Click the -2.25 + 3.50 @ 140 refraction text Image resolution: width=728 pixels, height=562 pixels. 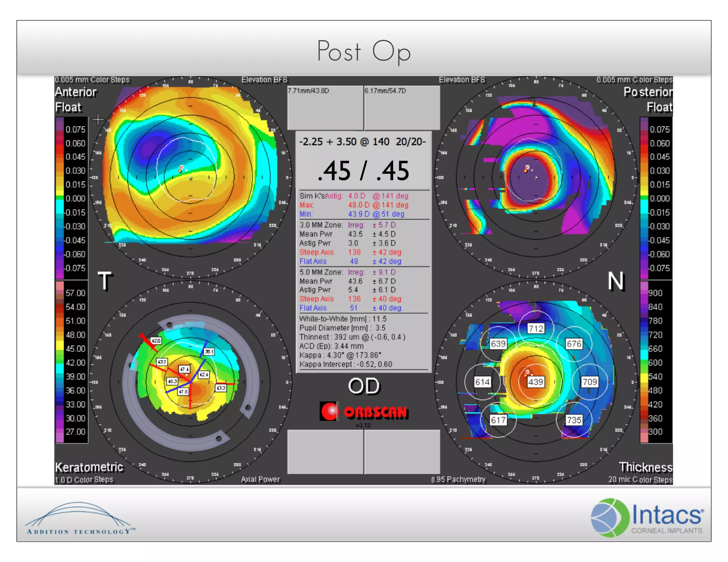[x=344, y=142]
